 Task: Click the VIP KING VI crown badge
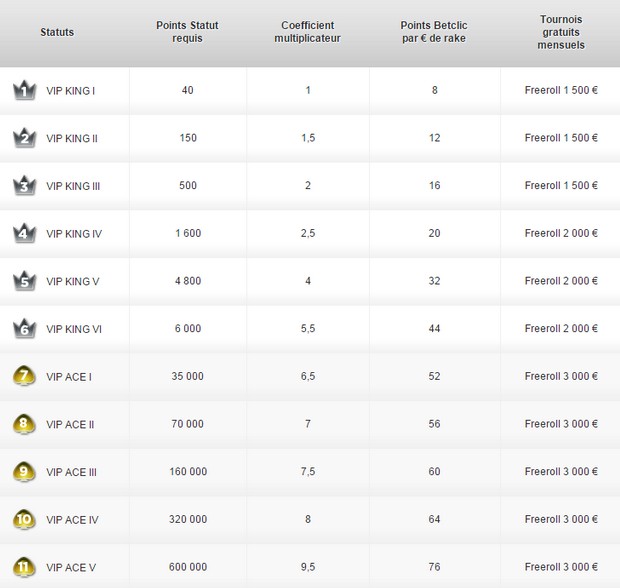(25, 329)
